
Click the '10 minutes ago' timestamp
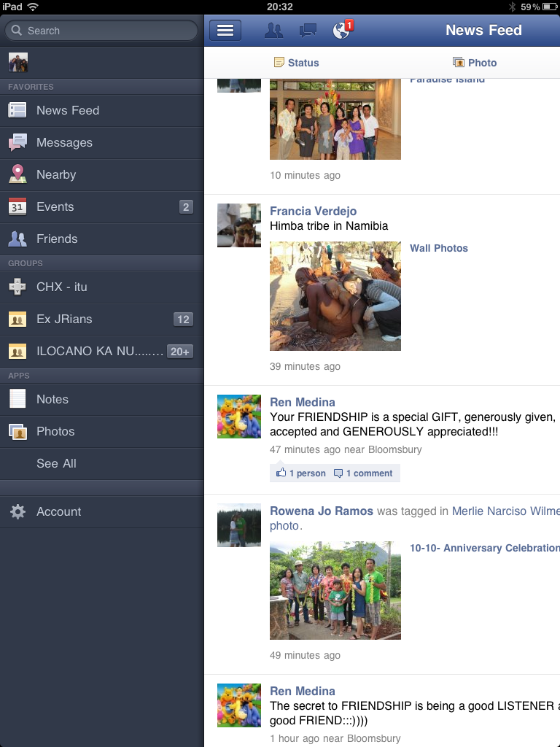[x=305, y=175]
